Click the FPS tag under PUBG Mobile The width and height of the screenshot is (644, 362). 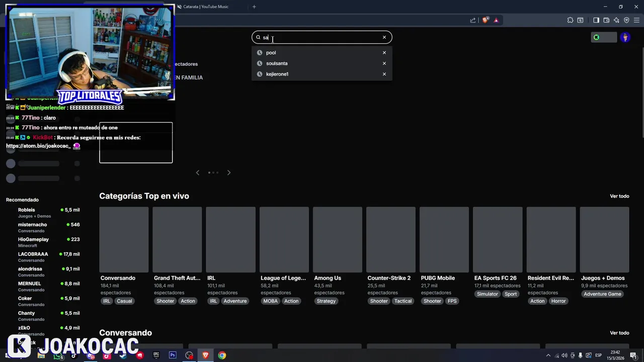452,301
